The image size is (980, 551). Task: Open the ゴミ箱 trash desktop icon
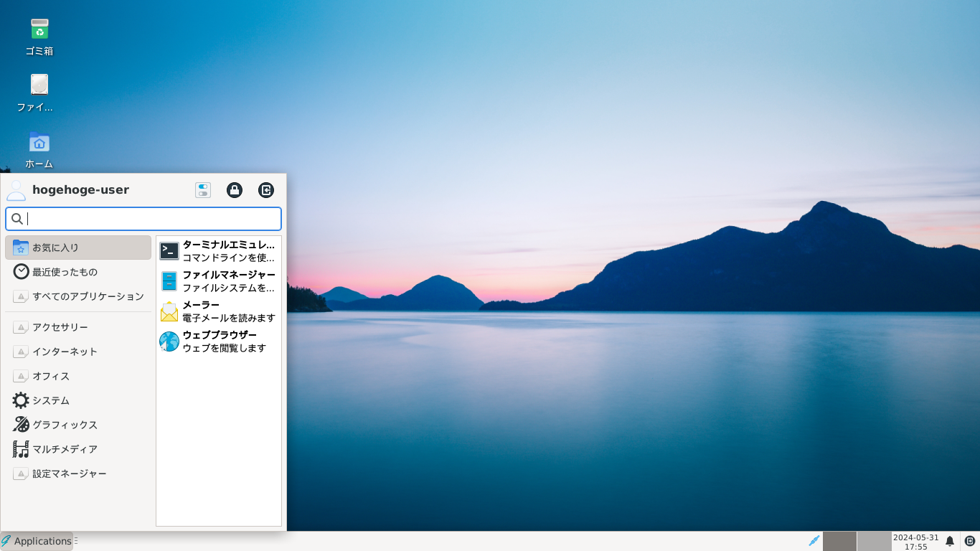click(39, 37)
